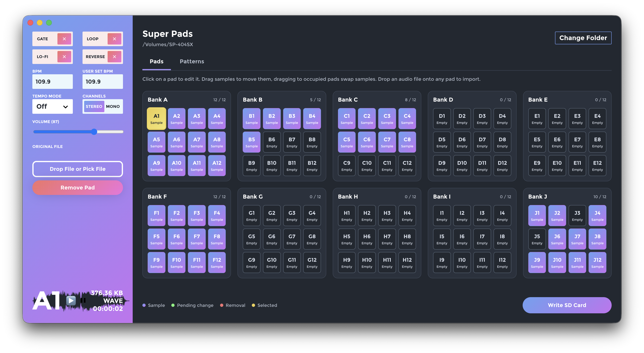Screen dimensions: 644x353
Task: Select pad A7 in Bank A
Action: [197, 142]
